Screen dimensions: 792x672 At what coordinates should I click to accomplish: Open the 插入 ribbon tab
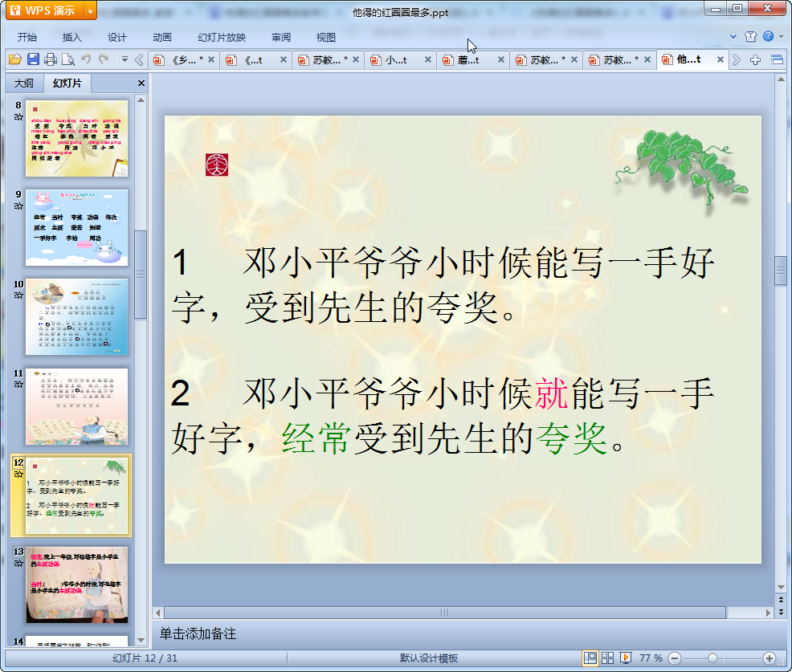click(71, 38)
